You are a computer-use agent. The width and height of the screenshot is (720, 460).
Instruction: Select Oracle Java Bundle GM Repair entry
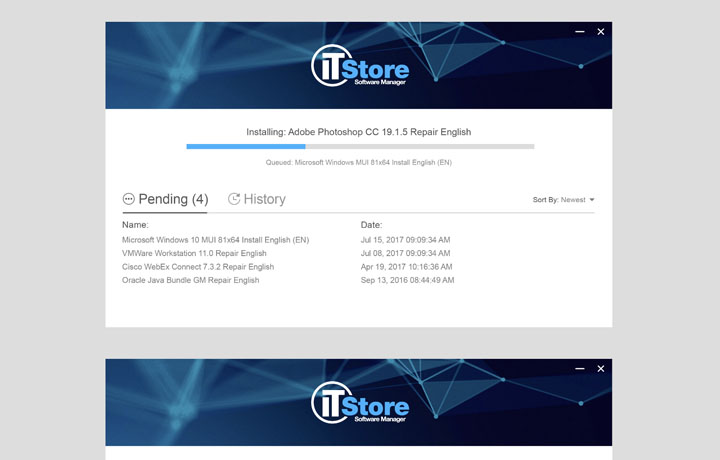tap(190, 280)
